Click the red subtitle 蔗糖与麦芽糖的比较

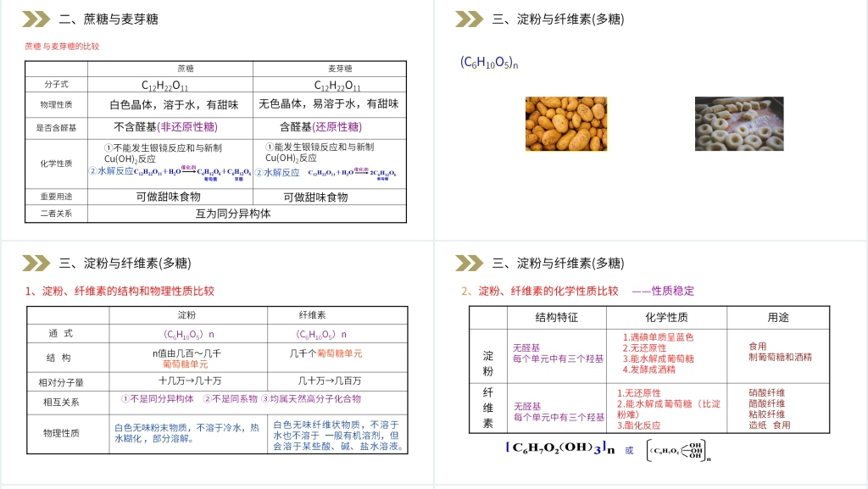[x=62, y=47]
